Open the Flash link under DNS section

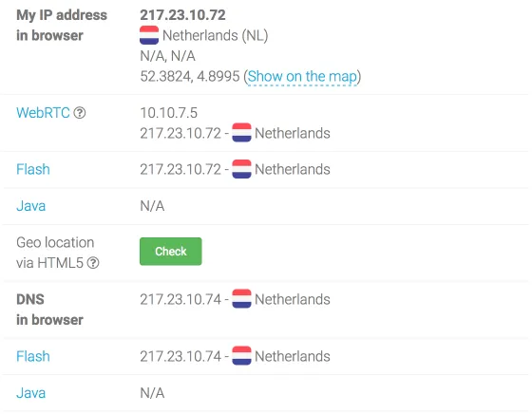click(33, 356)
